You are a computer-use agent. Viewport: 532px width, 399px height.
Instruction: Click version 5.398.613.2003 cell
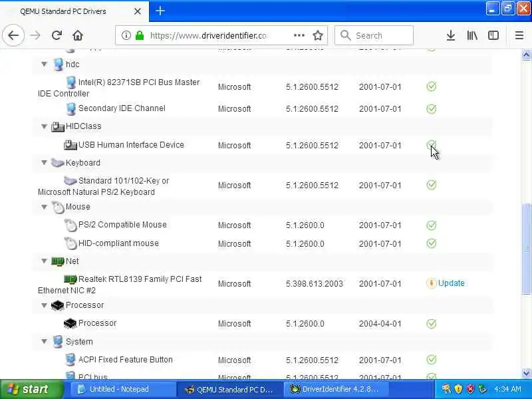(x=314, y=284)
